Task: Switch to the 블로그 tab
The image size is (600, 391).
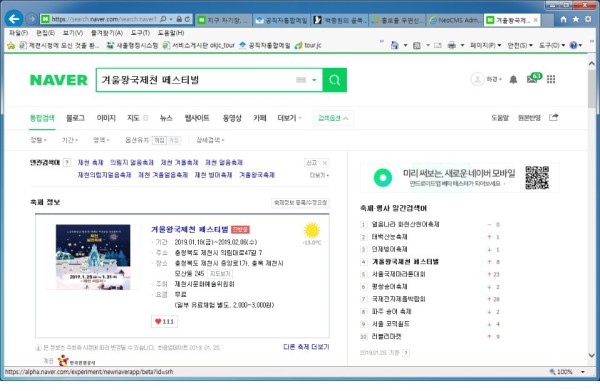Action: pos(75,118)
